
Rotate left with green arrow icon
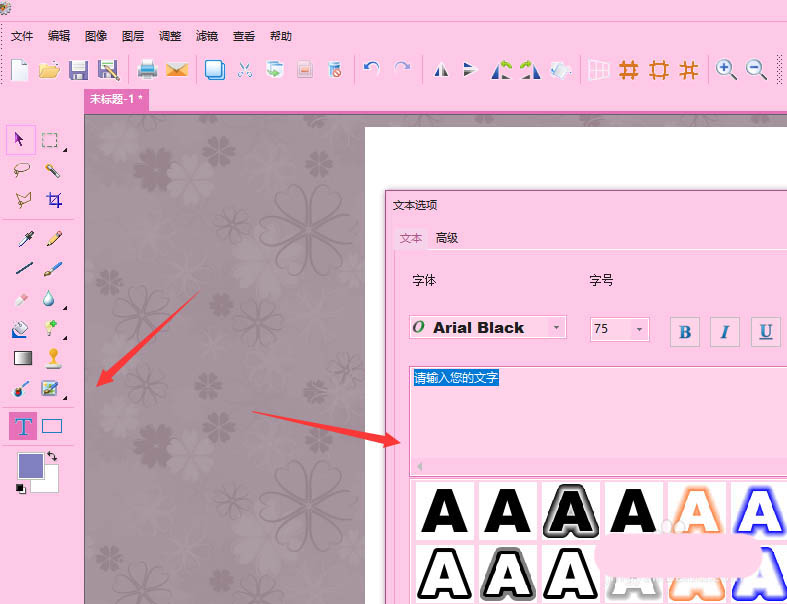pos(502,69)
